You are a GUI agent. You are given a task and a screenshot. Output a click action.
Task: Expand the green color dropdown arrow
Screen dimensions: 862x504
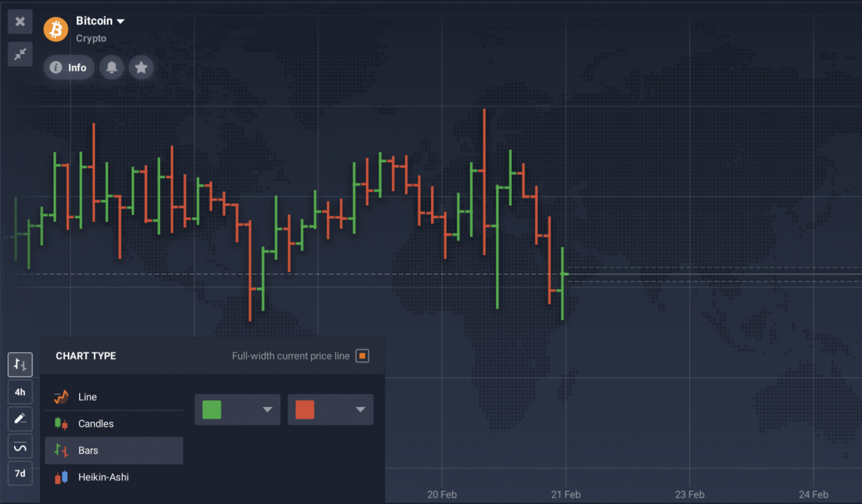(268, 410)
